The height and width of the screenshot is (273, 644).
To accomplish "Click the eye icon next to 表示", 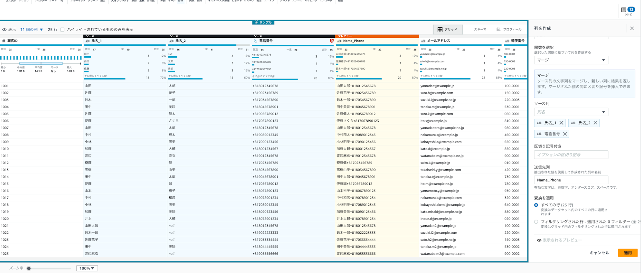I will pyautogui.click(x=5, y=30).
